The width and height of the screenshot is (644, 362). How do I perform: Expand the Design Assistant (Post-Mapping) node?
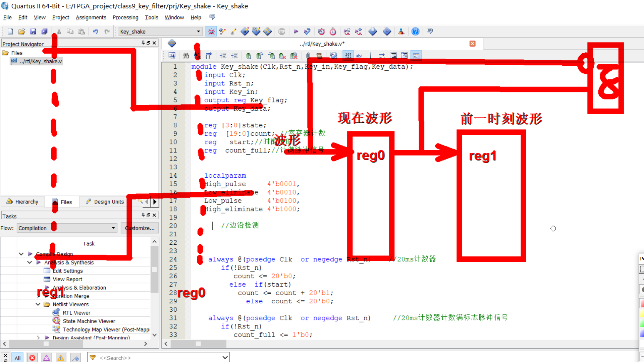38,338
